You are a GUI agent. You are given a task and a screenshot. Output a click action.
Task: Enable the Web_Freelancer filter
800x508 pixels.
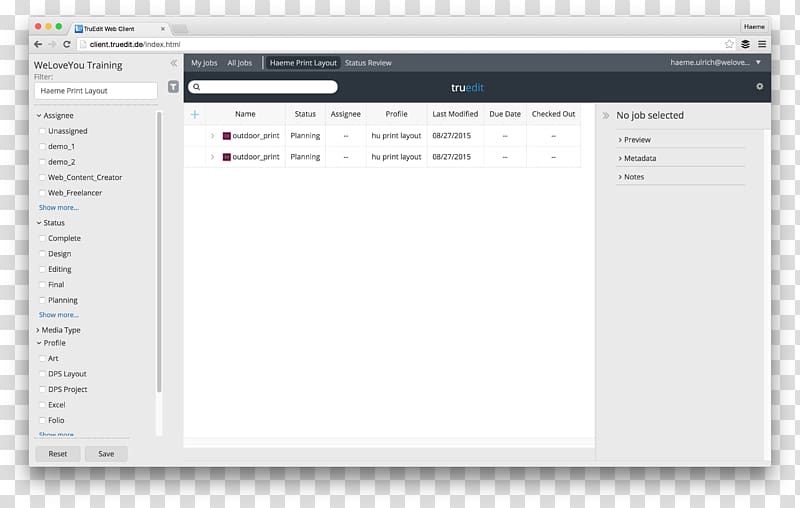[x=42, y=193]
